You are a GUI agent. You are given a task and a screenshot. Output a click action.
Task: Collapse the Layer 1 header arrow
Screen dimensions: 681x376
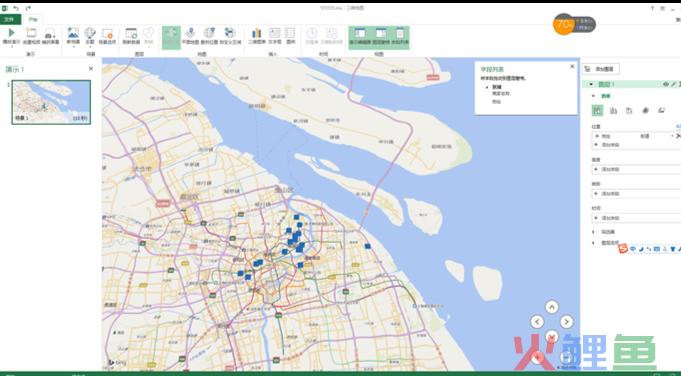[591, 84]
